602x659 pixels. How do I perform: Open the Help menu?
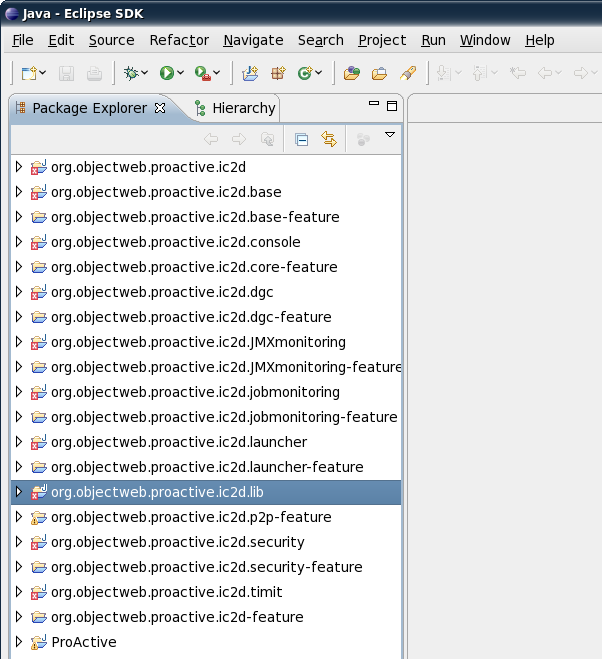click(540, 40)
